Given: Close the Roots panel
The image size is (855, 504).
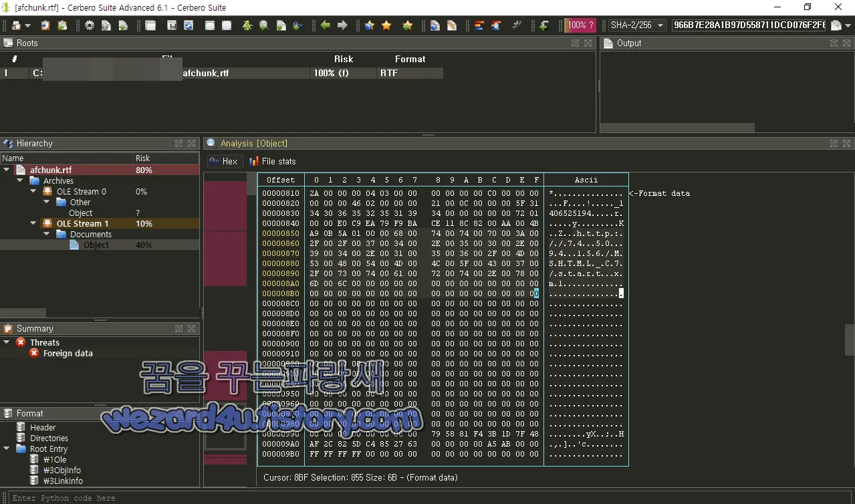Looking at the screenshot, I should (x=588, y=43).
